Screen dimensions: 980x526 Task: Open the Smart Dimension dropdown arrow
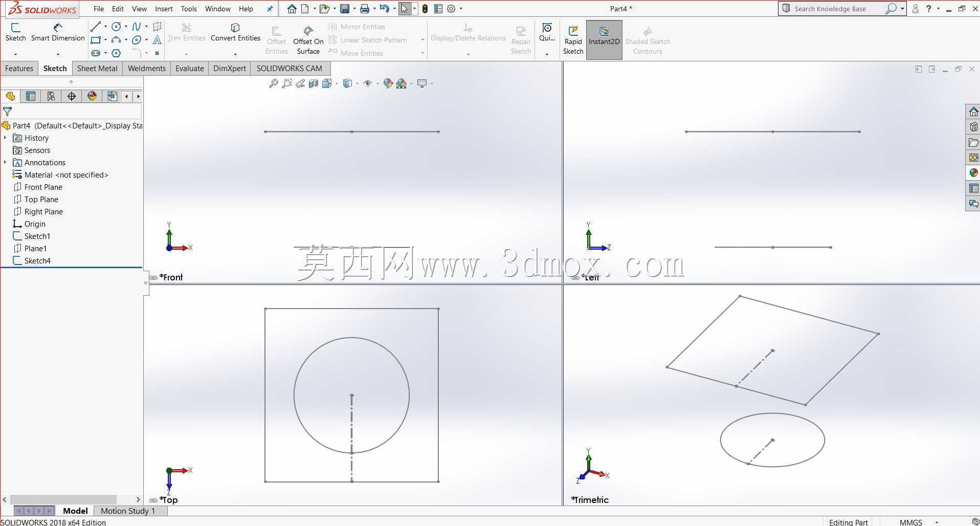click(x=58, y=54)
